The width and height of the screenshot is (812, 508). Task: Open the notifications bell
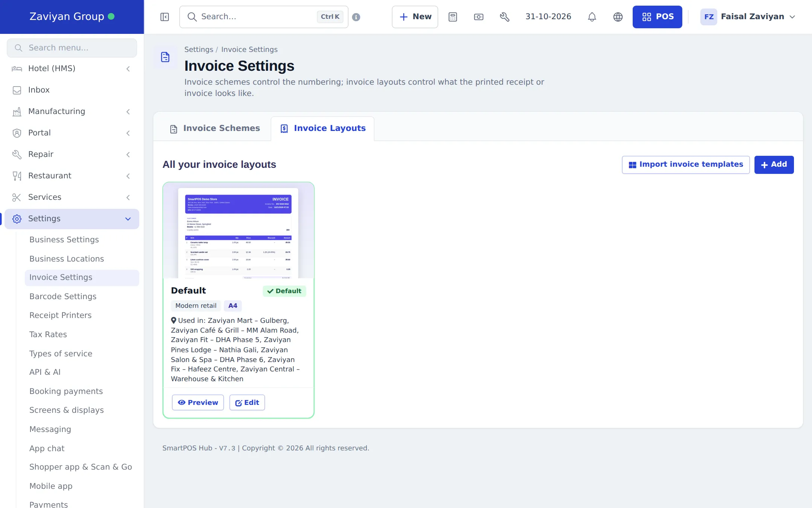coord(592,17)
